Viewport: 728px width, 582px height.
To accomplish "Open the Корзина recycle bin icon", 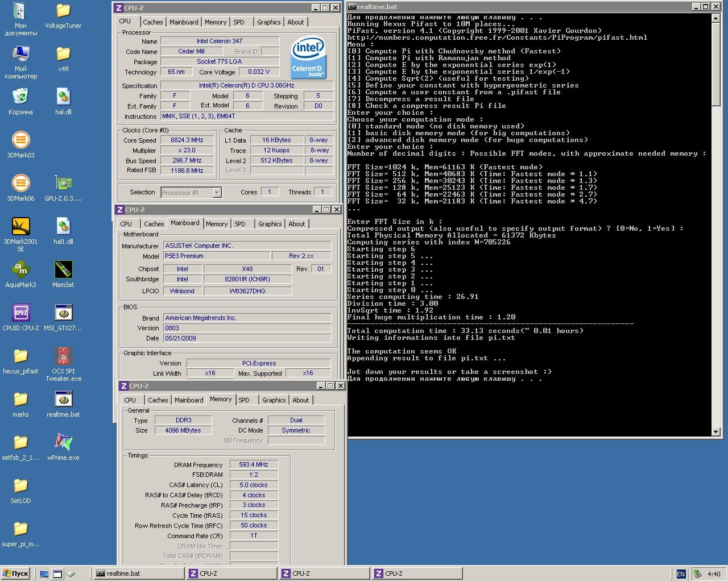I will point(20,102).
